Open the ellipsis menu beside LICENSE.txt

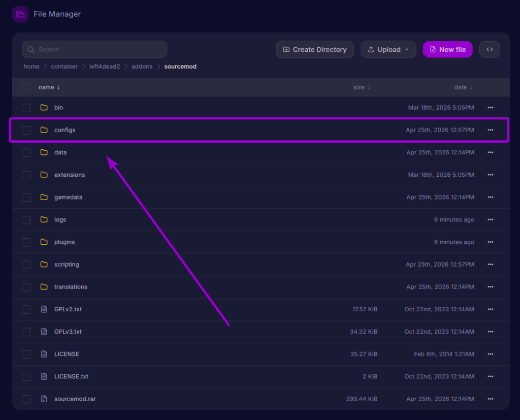(x=490, y=376)
